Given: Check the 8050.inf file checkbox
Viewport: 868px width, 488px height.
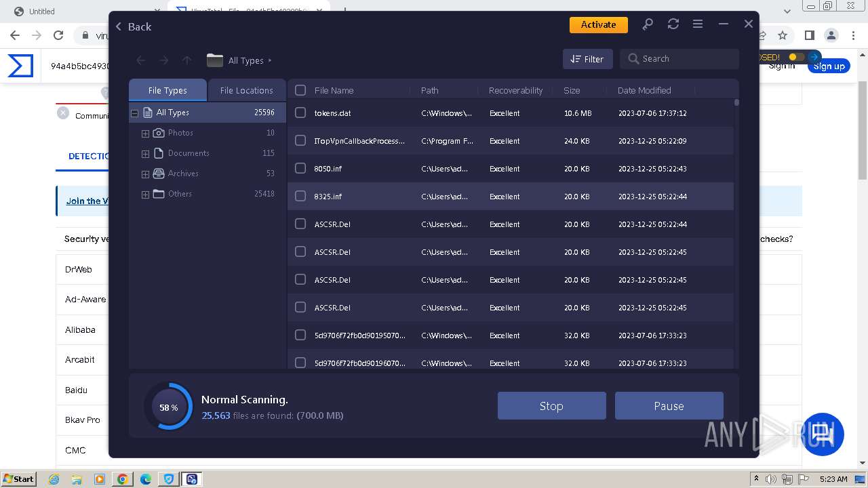Looking at the screenshot, I should 300,169.
